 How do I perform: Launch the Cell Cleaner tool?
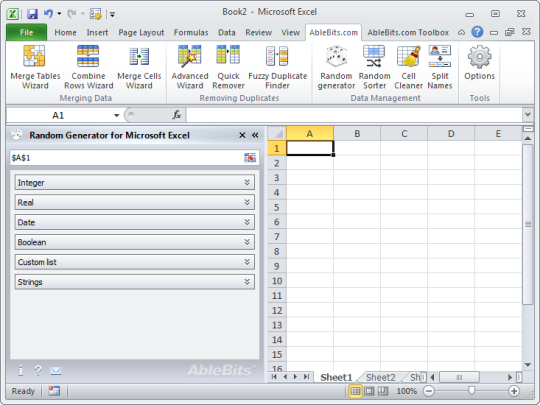coord(408,68)
